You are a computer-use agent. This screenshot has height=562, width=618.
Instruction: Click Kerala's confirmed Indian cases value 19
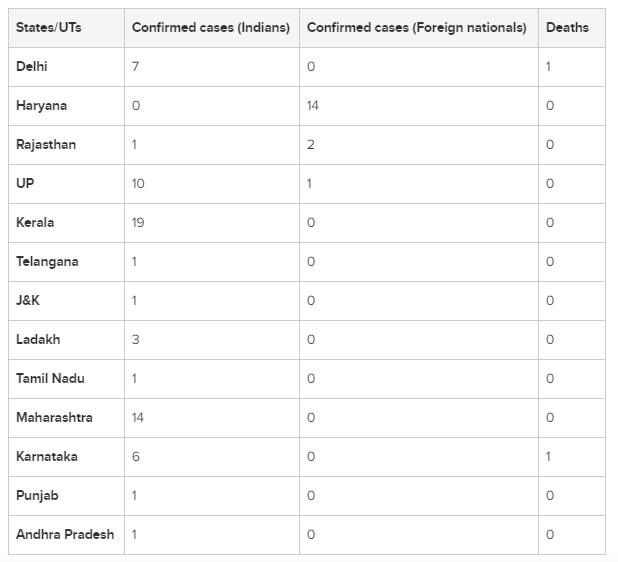coord(138,223)
